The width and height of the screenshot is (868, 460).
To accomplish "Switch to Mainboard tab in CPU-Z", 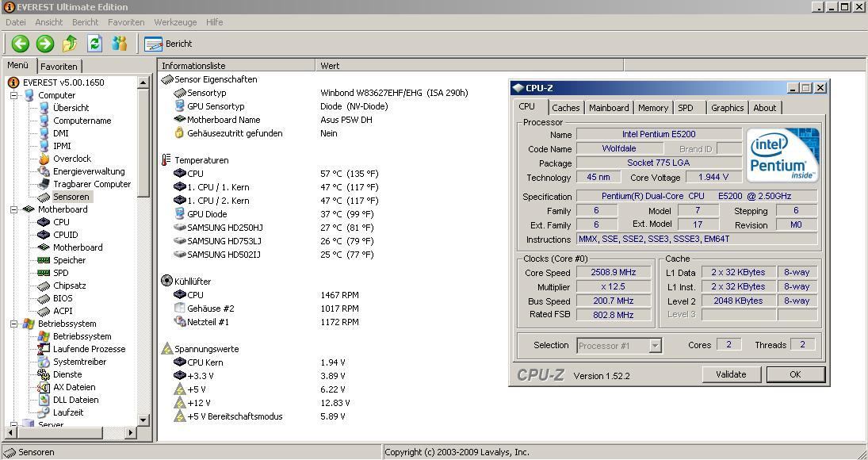I will 609,108.
